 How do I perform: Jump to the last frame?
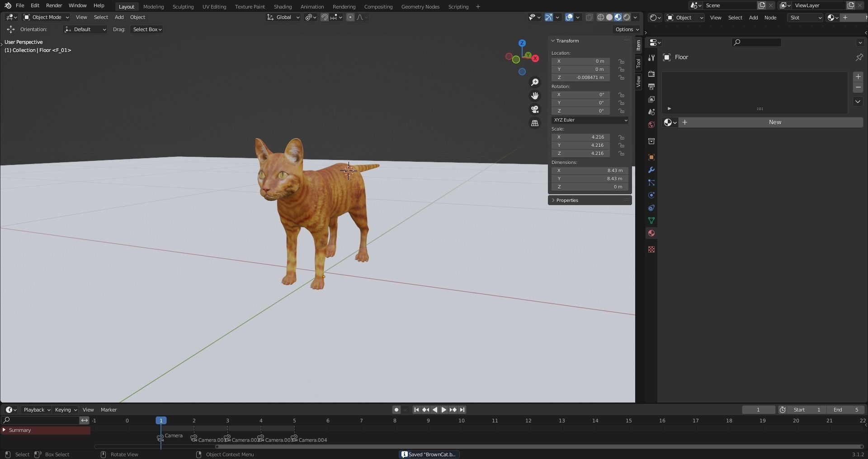click(x=462, y=410)
